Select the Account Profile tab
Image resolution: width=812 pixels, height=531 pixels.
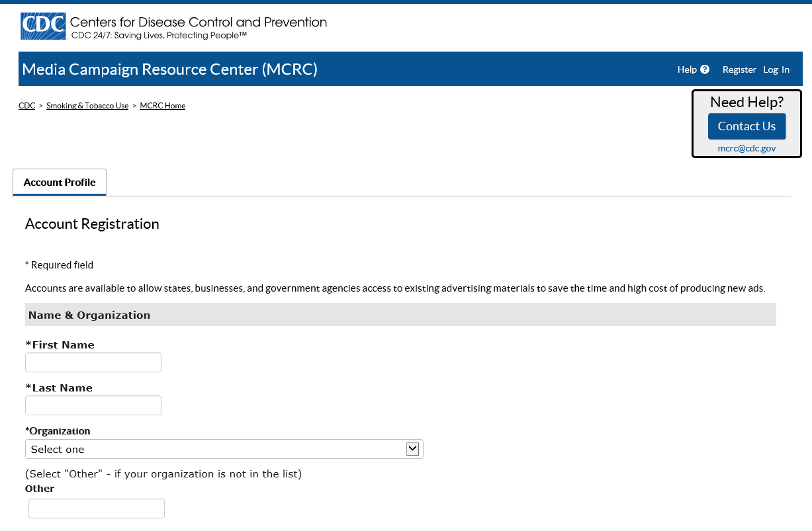[60, 183]
